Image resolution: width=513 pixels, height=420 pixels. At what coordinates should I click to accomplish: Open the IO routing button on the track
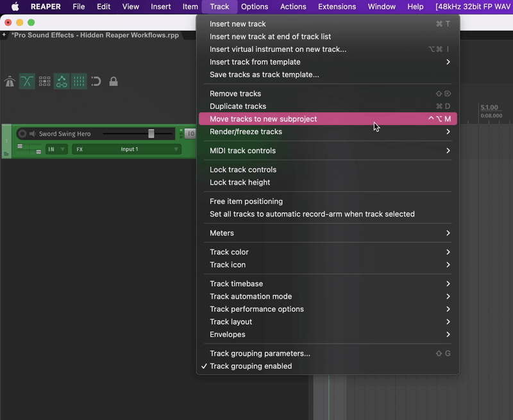point(190,133)
